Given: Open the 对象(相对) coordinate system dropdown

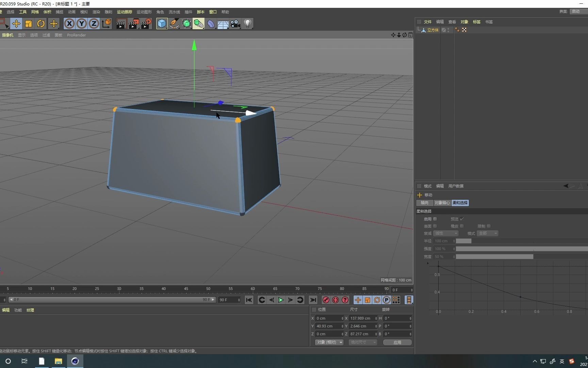Looking at the screenshot, I should click(x=329, y=342).
